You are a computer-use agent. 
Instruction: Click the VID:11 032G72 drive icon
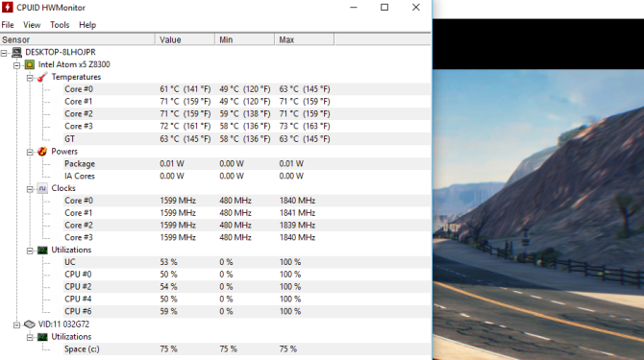(30, 324)
